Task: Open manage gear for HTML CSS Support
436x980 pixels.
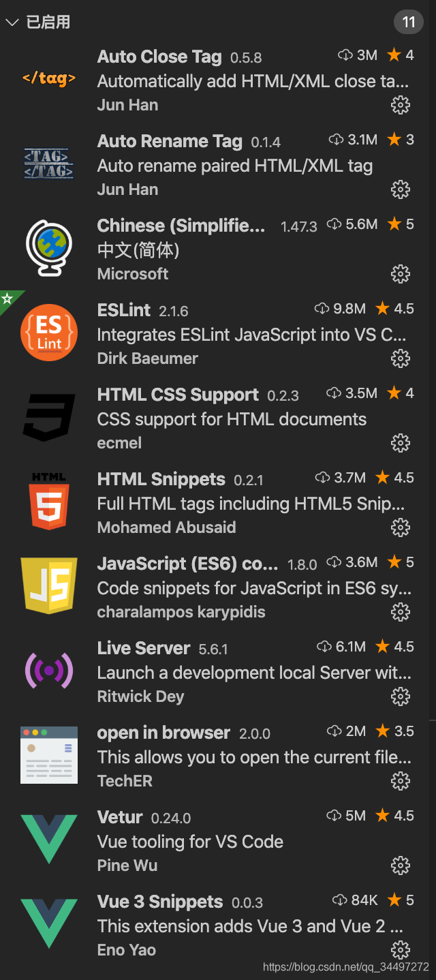Action: pyautogui.click(x=401, y=443)
